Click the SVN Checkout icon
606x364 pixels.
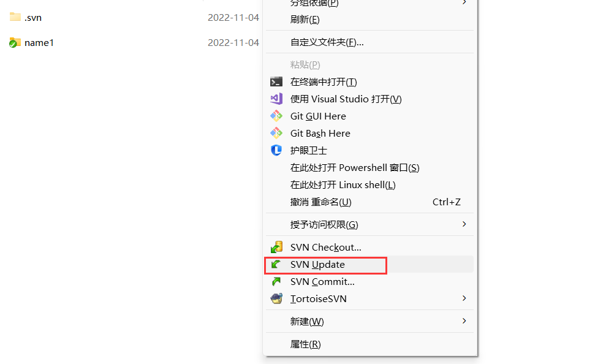click(276, 247)
